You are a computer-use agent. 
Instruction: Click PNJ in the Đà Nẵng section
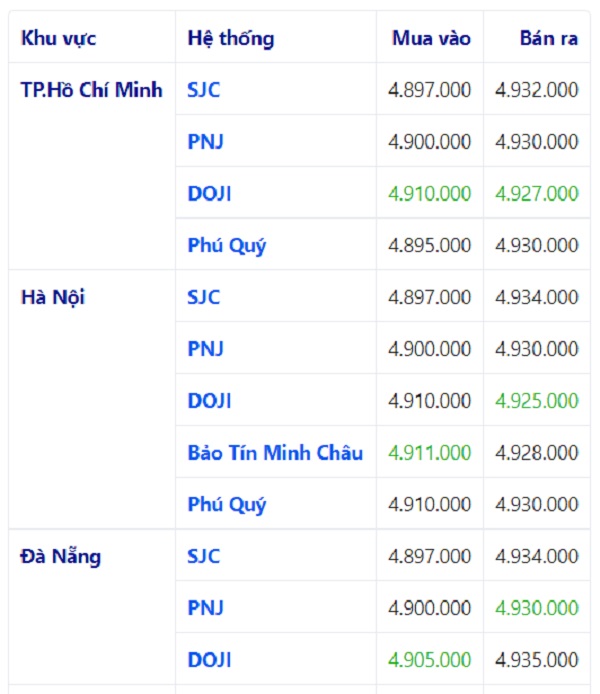(x=205, y=608)
